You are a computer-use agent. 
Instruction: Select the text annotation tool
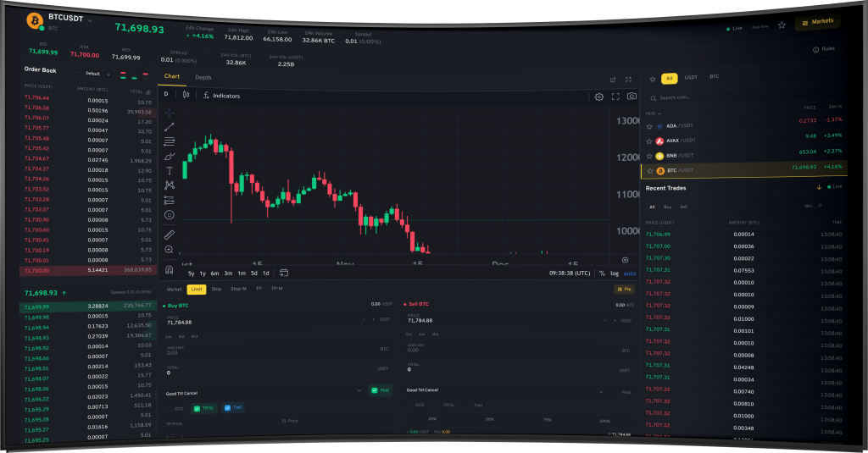(170, 170)
